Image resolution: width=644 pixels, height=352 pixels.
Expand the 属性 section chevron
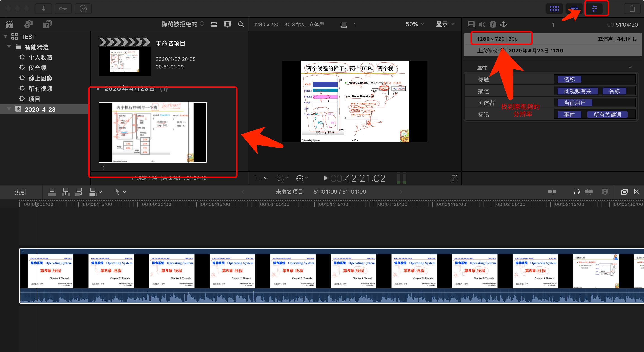630,68
